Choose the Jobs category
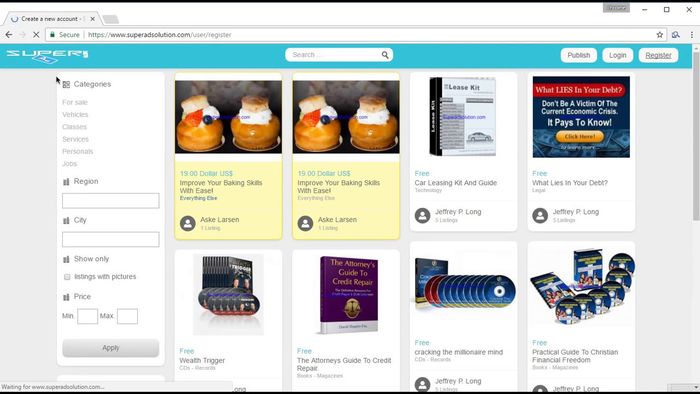This screenshot has height=394, width=700. [x=70, y=164]
